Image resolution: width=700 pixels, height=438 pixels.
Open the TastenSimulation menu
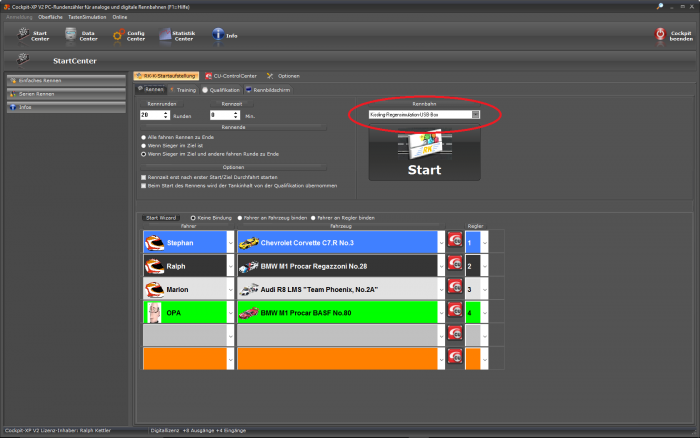[x=87, y=17]
